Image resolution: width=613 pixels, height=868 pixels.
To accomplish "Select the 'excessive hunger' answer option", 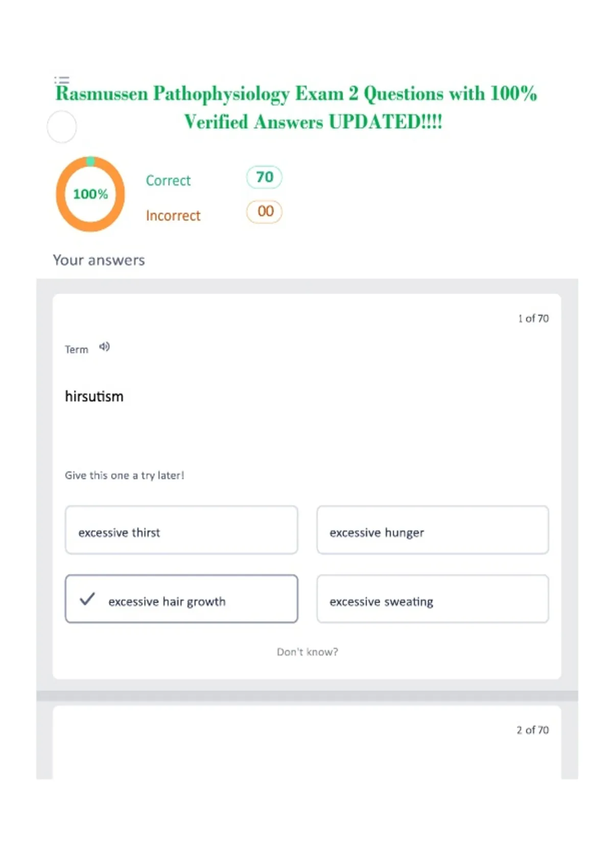I will click(x=433, y=530).
